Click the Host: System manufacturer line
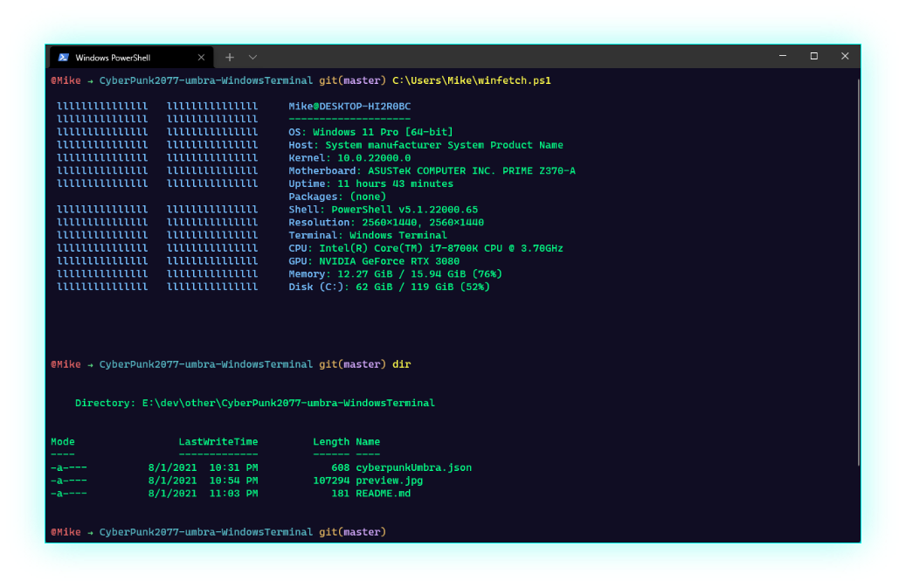Viewport: 906px width, 588px height. pos(425,145)
